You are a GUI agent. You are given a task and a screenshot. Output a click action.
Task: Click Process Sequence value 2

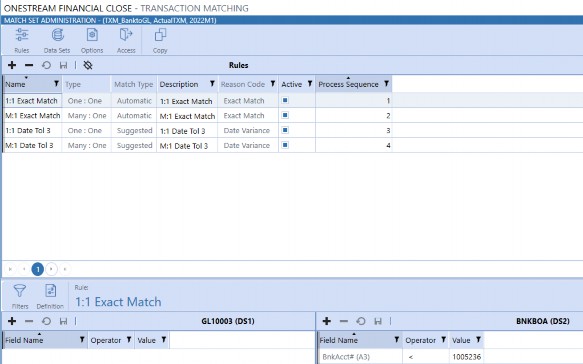(x=354, y=116)
